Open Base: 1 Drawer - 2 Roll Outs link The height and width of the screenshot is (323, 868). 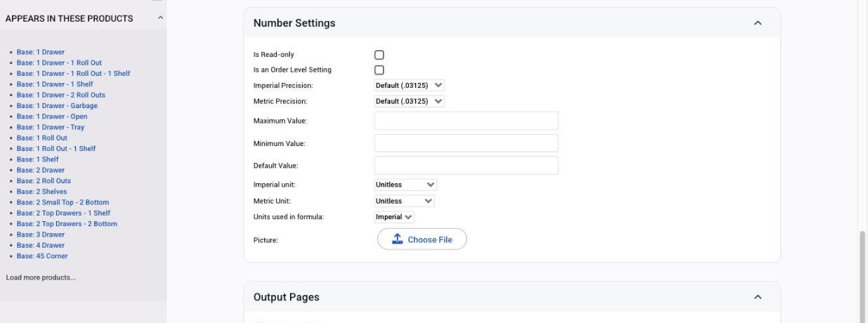(x=61, y=95)
